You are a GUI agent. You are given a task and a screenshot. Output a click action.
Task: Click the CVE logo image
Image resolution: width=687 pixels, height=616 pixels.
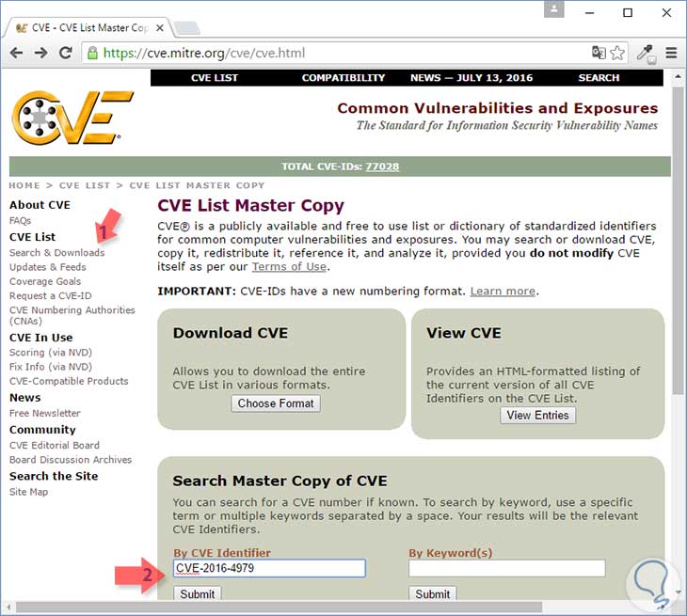click(x=72, y=118)
